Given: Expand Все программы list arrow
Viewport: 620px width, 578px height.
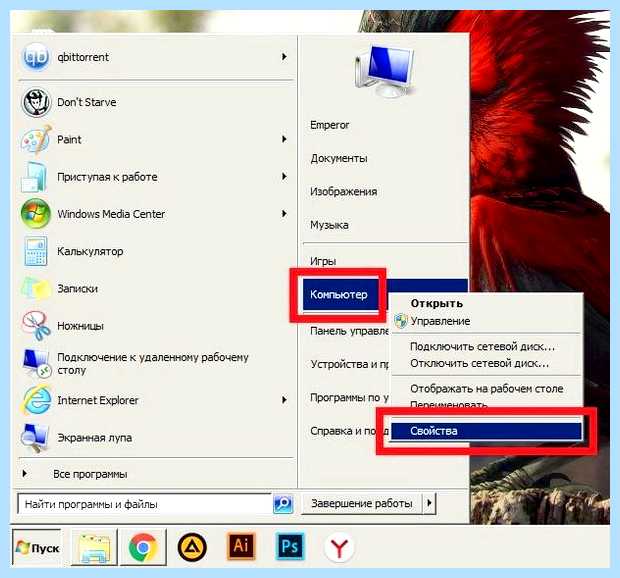Looking at the screenshot, I should [25, 473].
